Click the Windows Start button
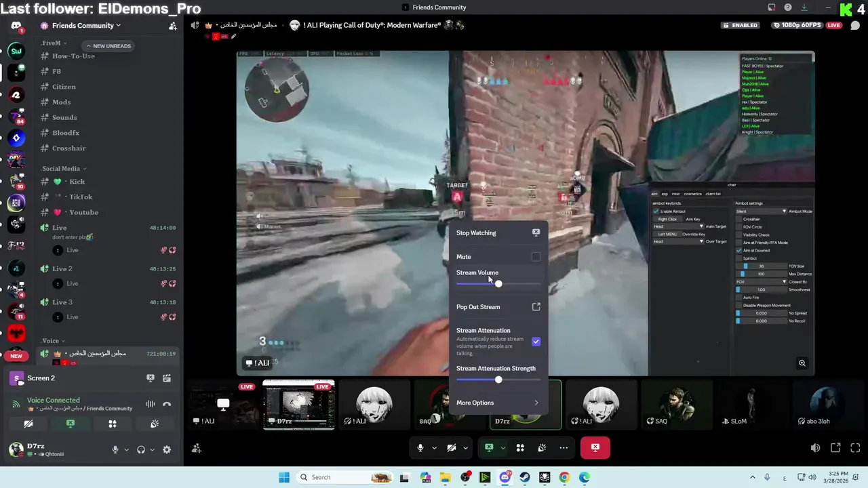 click(284, 477)
